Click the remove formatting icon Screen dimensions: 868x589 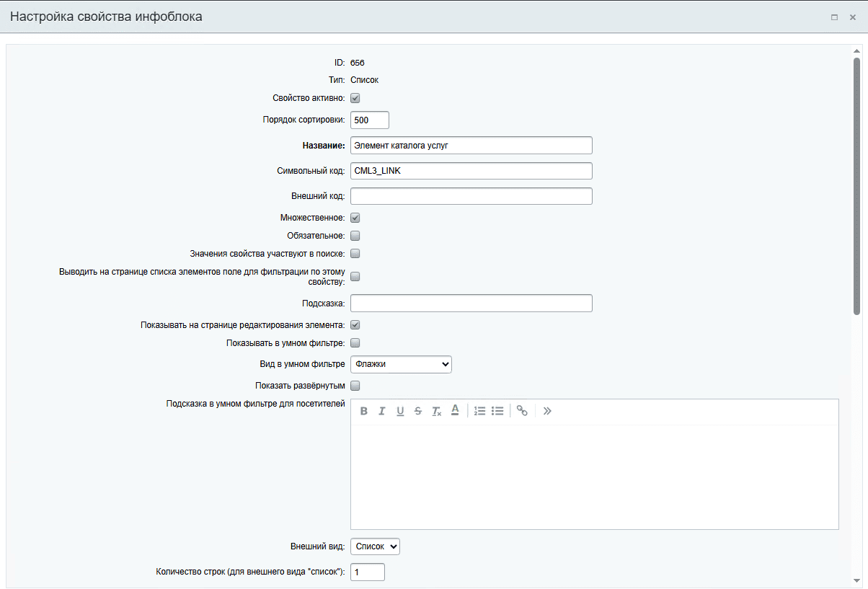pyautogui.click(x=436, y=411)
